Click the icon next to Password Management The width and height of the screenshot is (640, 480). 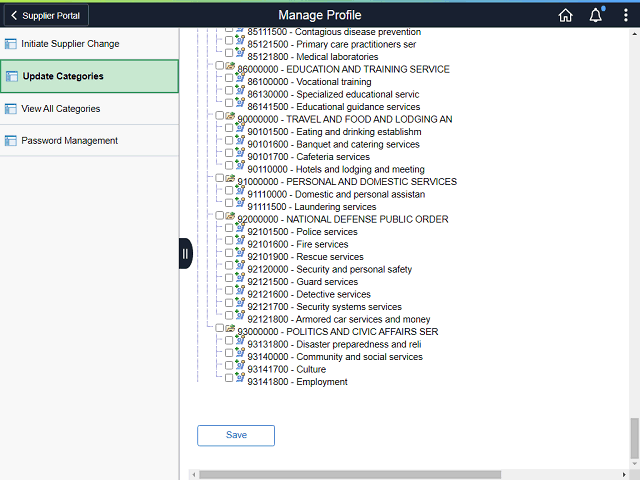pyautogui.click(x=11, y=141)
